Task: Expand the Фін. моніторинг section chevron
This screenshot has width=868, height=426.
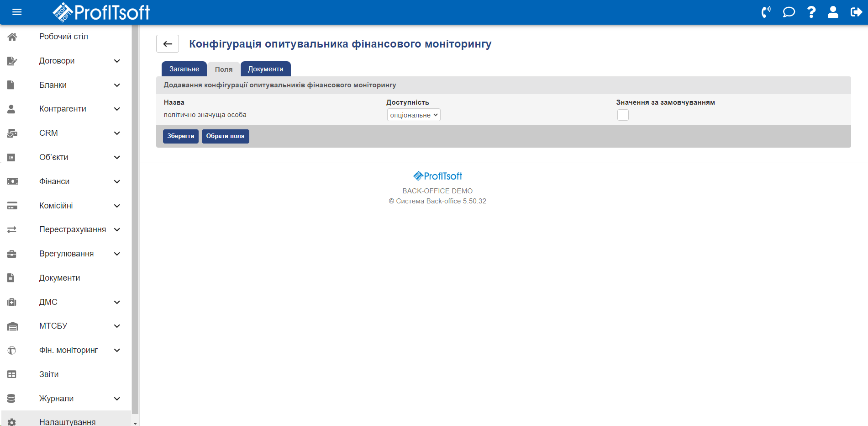Action: point(117,350)
